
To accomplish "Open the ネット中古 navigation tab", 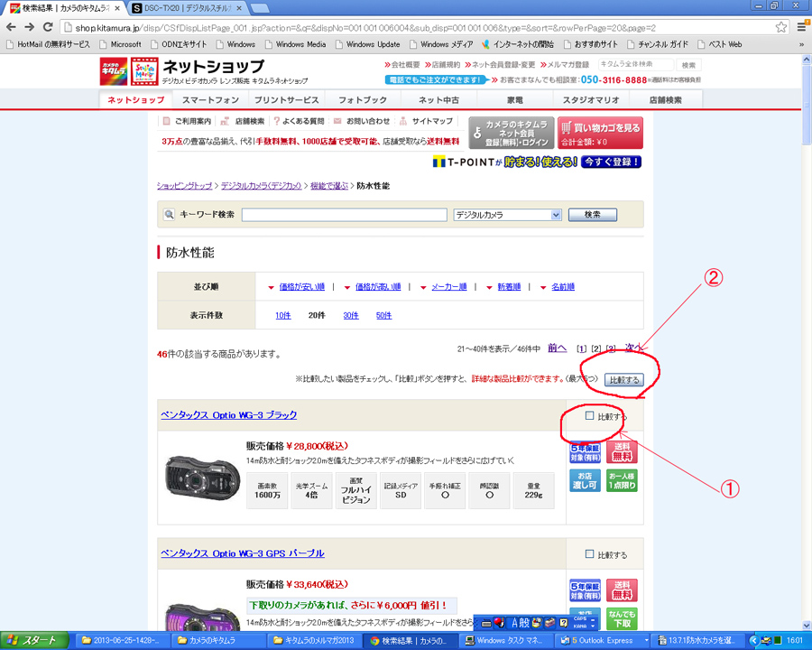I will click(x=438, y=99).
